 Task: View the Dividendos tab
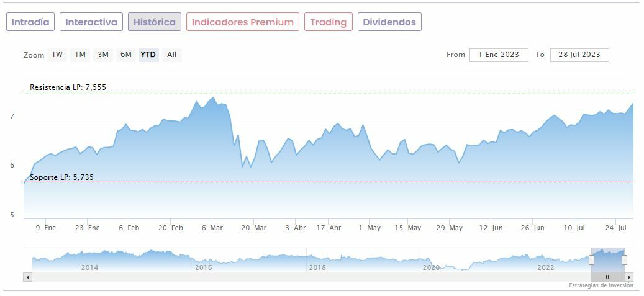tap(389, 22)
